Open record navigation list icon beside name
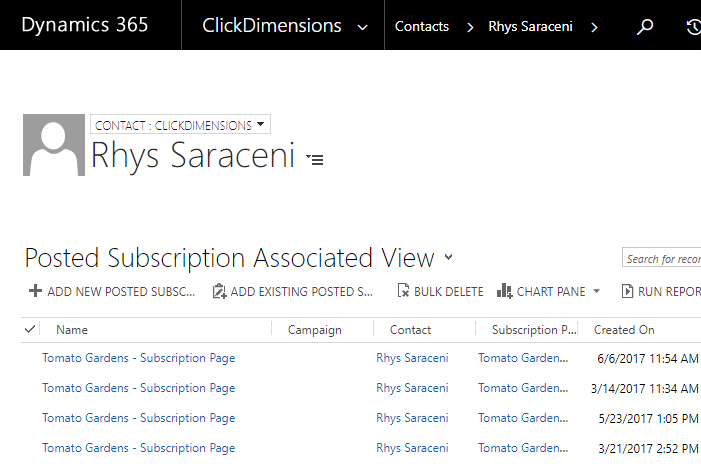Viewport: 701px width, 464px height. pyautogui.click(x=315, y=159)
